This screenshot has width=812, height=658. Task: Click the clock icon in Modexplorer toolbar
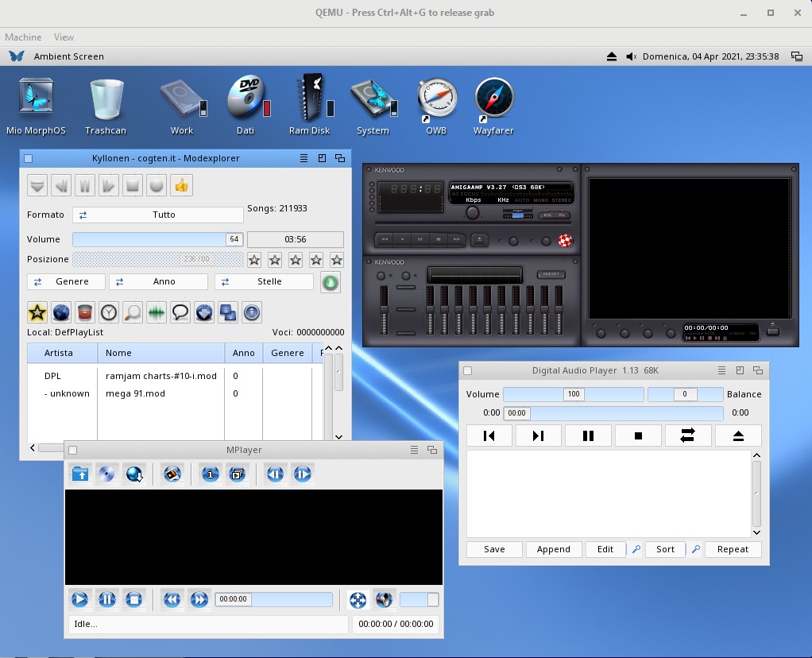(109, 312)
